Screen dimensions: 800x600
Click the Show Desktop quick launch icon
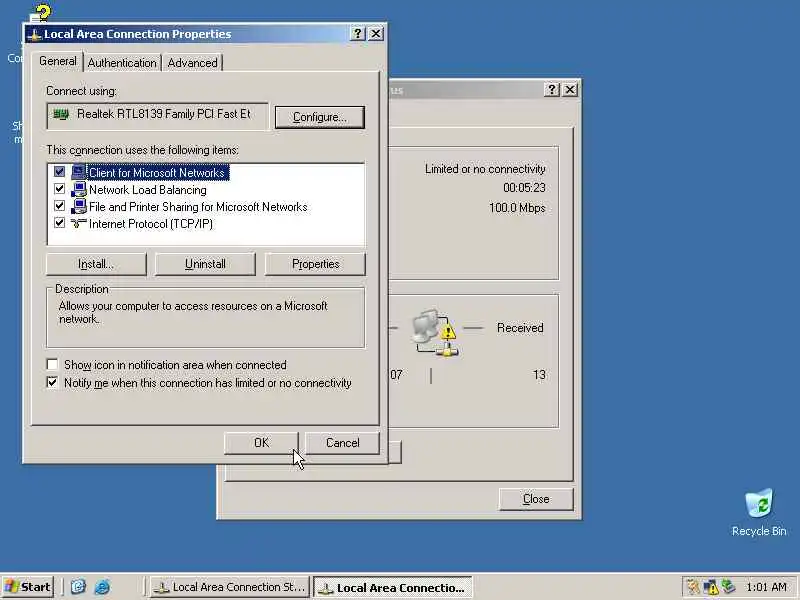click(x=78, y=587)
